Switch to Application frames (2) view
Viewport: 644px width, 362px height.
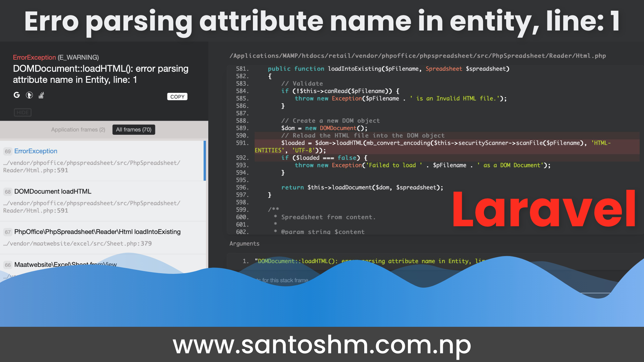(78, 129)
